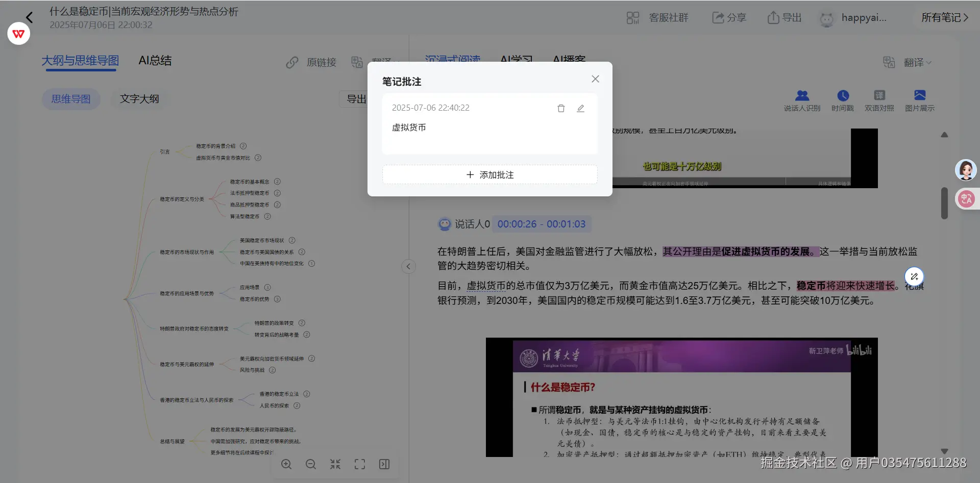Zoom in on the mind map
980x483 pixels.
pos(286,464)
